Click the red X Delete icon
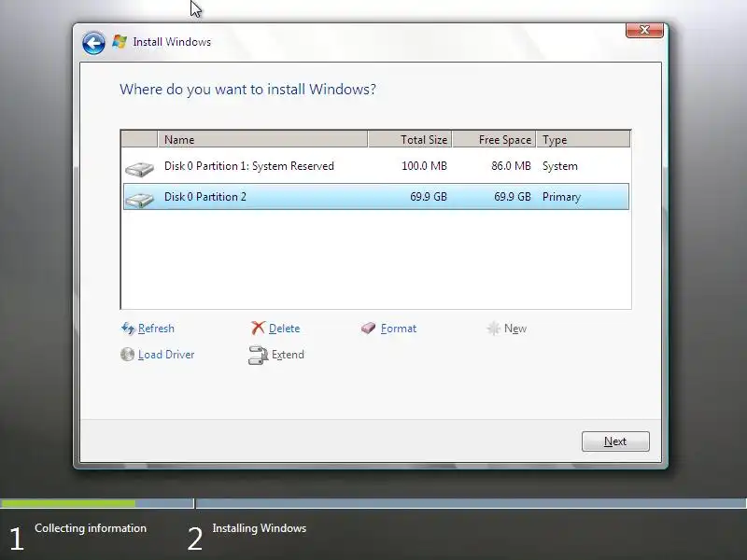This screenshot has width=747, height=560. 258,329
